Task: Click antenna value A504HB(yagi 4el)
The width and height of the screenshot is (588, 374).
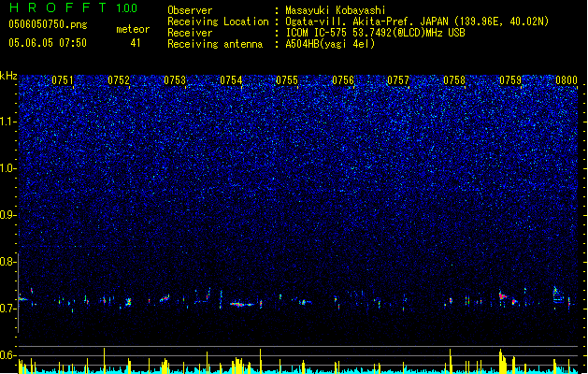Action: (x=330, y=44)
